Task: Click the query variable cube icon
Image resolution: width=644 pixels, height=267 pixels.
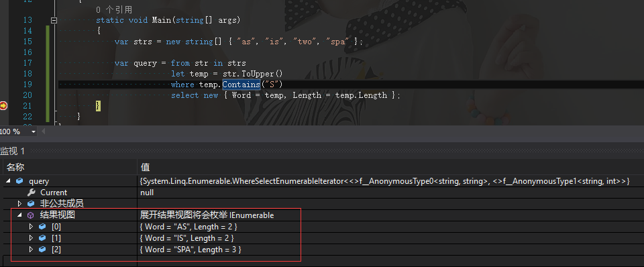Action: point(19,181)
